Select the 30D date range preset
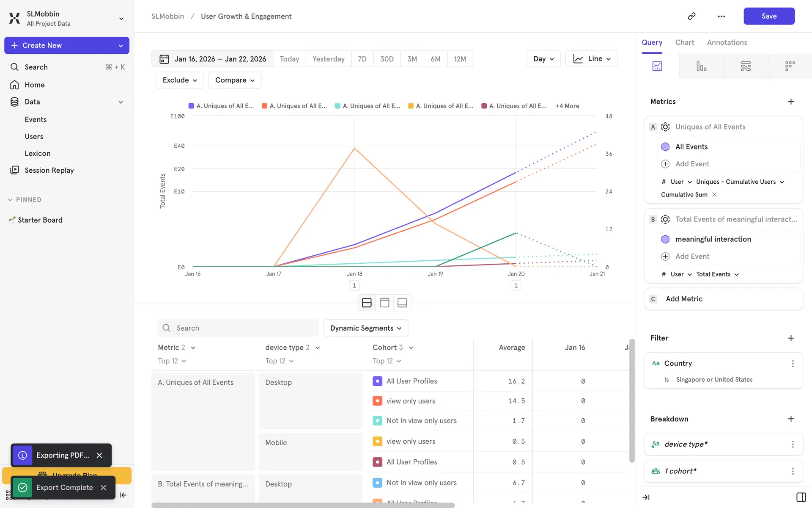The image size is (812, 508). pos(387,59)
